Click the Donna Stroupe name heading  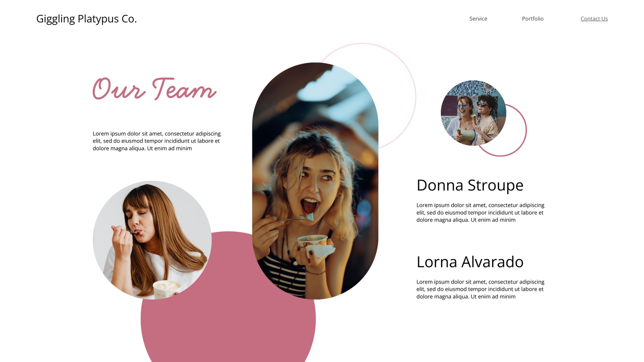coord(470,185)
